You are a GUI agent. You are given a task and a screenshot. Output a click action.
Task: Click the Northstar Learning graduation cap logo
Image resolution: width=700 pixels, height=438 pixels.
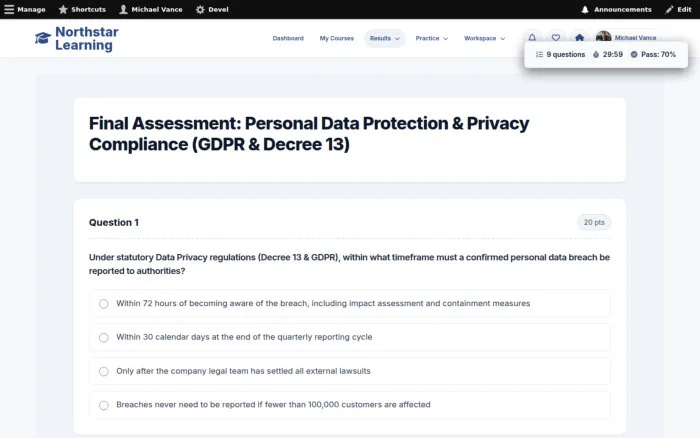(43, 38)
